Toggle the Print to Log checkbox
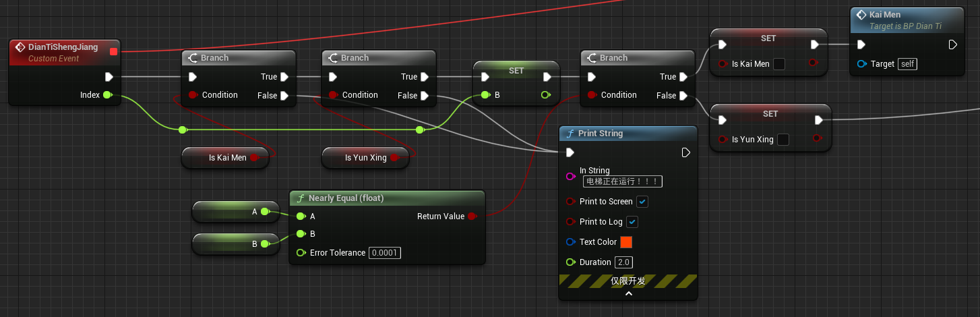 (x=632, y=222)
